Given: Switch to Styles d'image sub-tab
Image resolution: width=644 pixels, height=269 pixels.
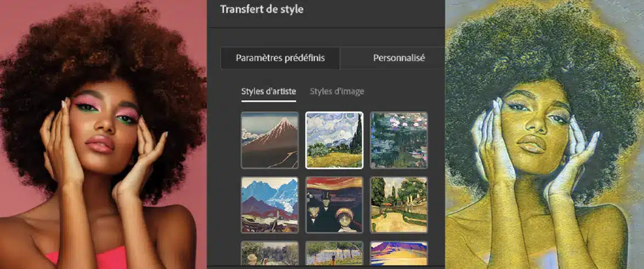Looking at the screenshot, I should [337, 91].
